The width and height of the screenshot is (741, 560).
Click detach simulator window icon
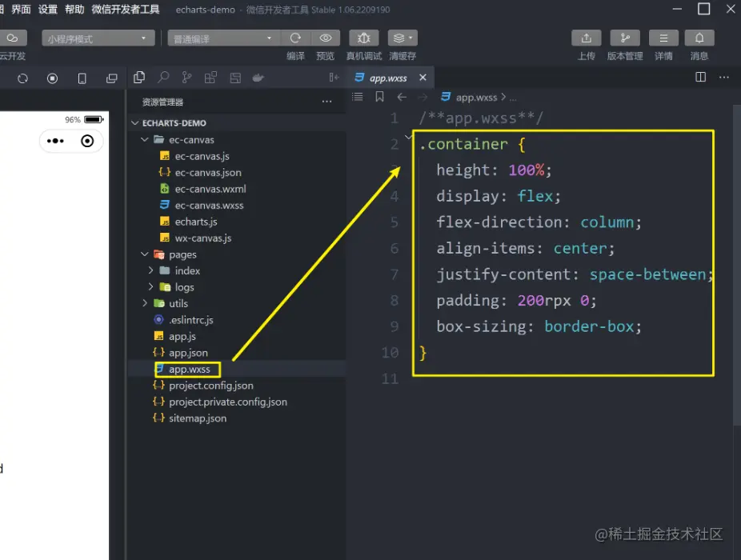pyautogui.click(x=111, y=78)
